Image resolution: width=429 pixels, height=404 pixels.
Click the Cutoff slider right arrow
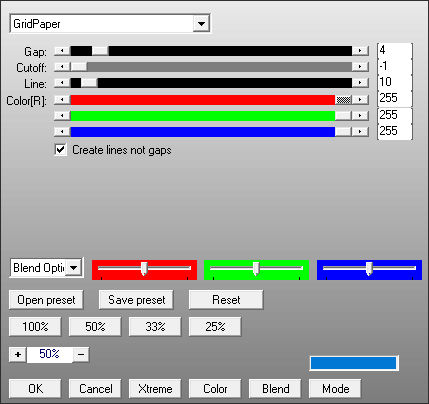(x=360, y=67)
